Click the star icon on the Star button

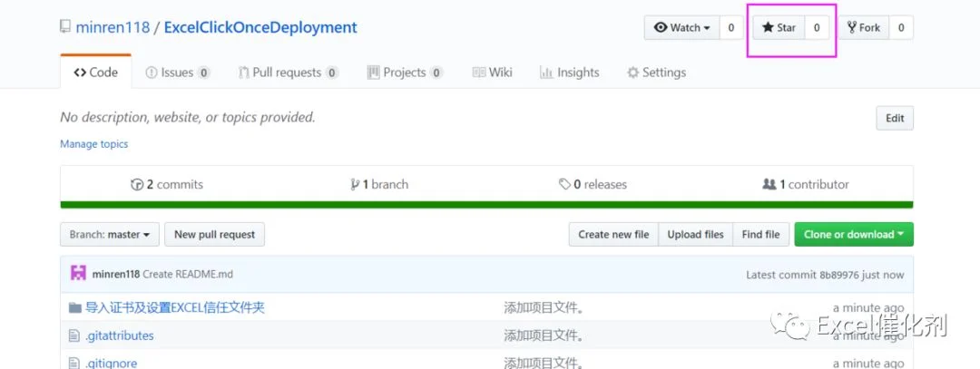pyautogui.click(x=769, y=27)
